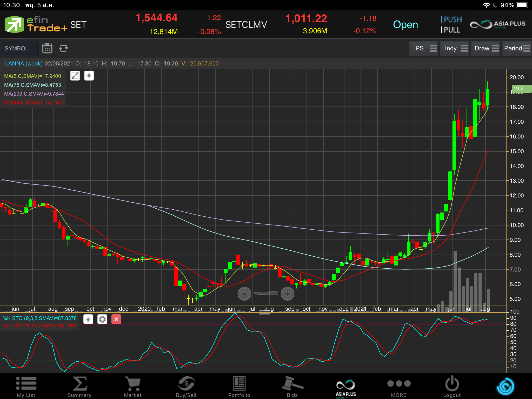Tap the SETCLMV index label
532x399 pixels.
246,25
